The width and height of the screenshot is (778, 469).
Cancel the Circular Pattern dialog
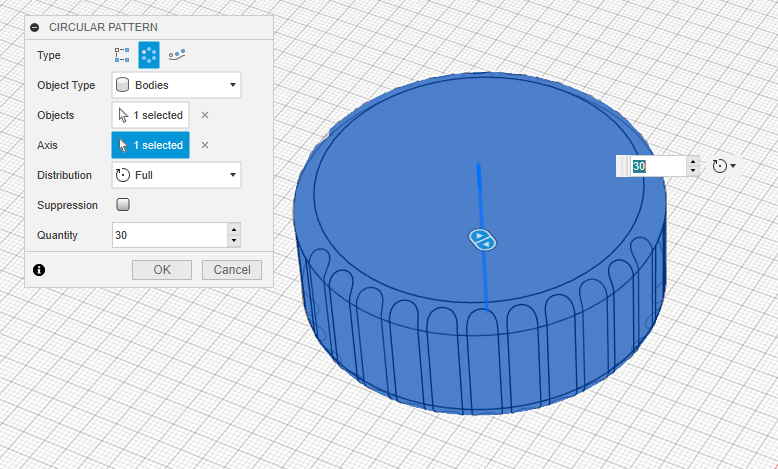[232, 270]
